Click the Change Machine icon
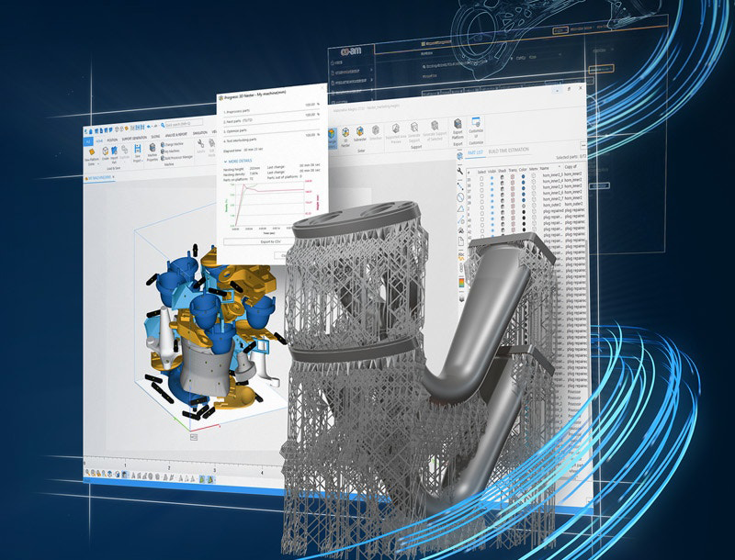 pyautogui.click(x=163, y=144)
